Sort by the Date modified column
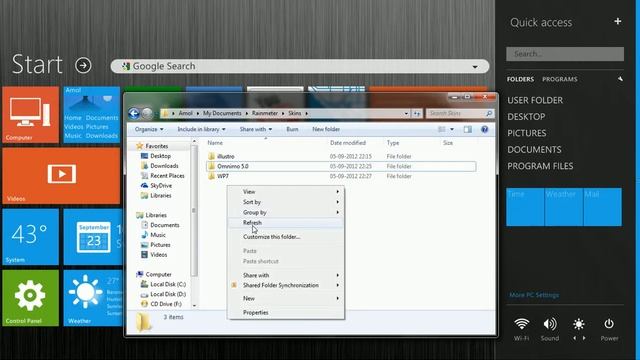The height and width of the screenshot is (360, 640). pos(348,143)
